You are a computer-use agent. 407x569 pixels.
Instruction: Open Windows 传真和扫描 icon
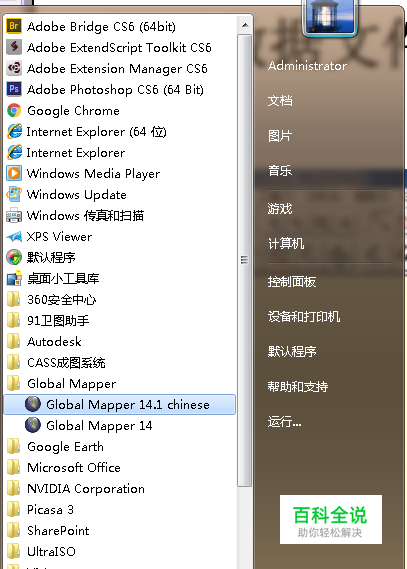(14, 216)
